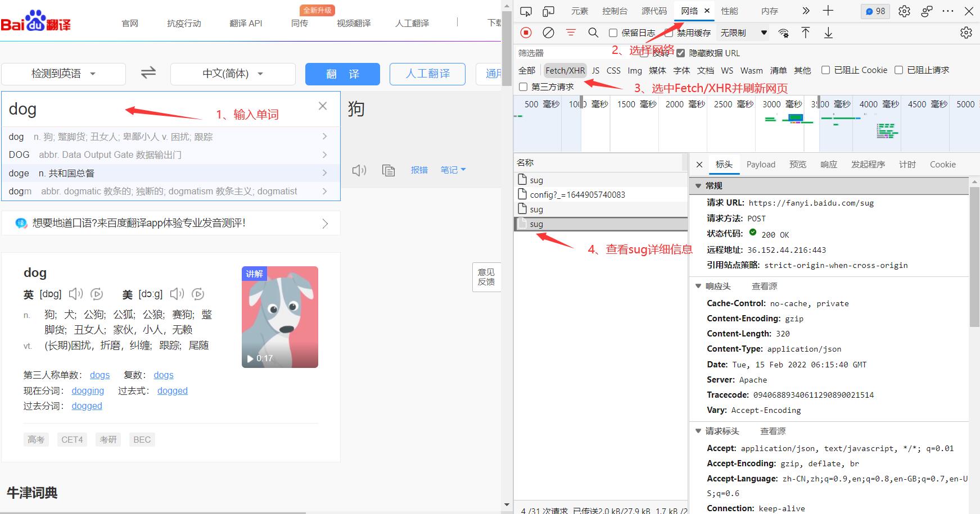Show more DevTools tabs chevron
This screenshot has height=514, width=980.
tap(806, 11)
